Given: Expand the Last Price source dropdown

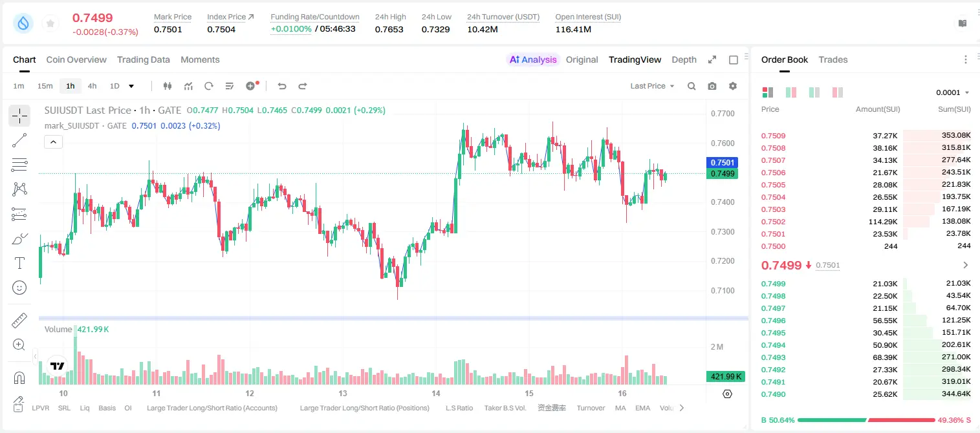Looking at the screenshot, I should 652,86.
